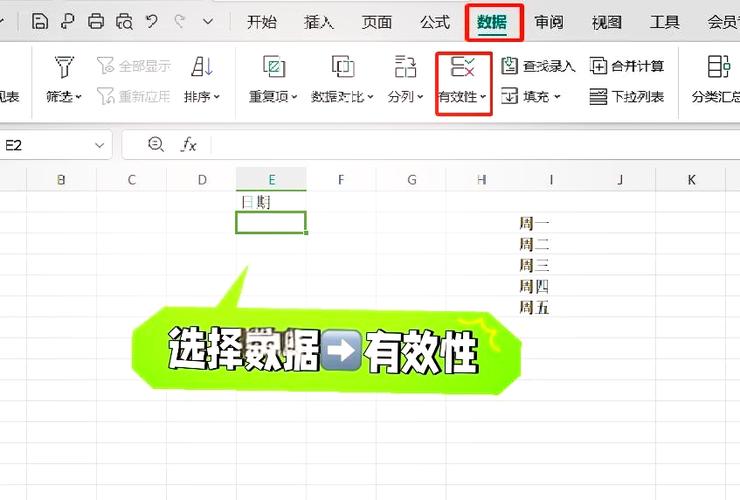Click the 重复项 icon
This screenshot has width=740, height=500.
pyautogui.click(x=273, y=67)
